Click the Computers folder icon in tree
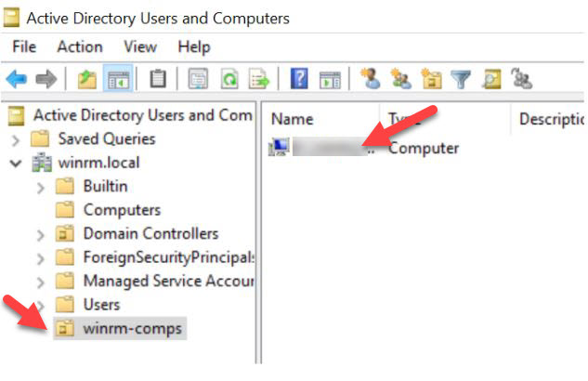The height and width of the screenshot is (381, 588). pyautogui.click(x=65, y=210)
